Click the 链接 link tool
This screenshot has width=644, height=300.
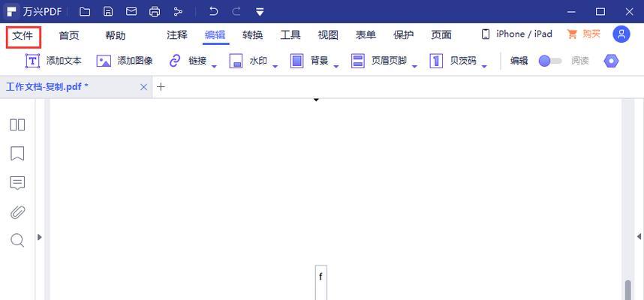188,61
